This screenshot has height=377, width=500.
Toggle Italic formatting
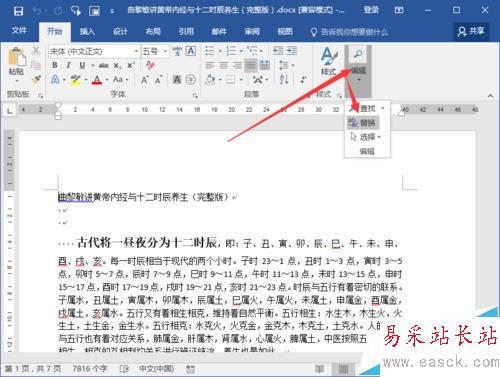click(68, 65)
